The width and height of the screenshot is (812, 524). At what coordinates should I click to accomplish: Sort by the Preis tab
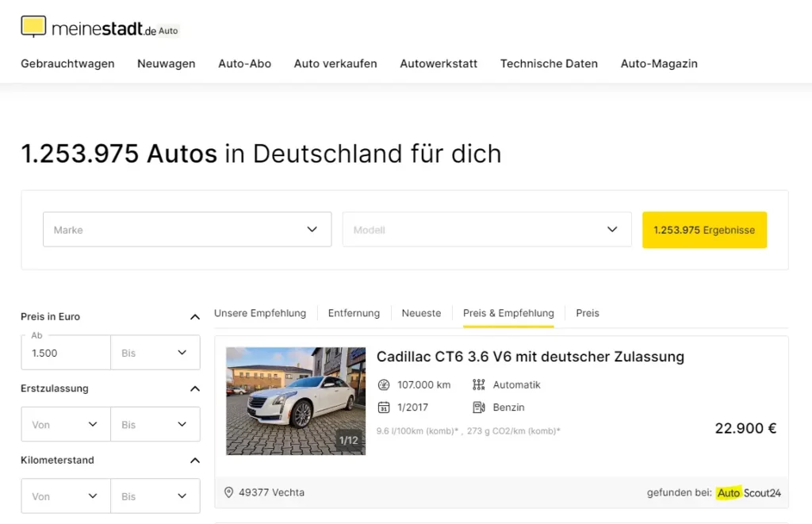(x=588, y=313)
